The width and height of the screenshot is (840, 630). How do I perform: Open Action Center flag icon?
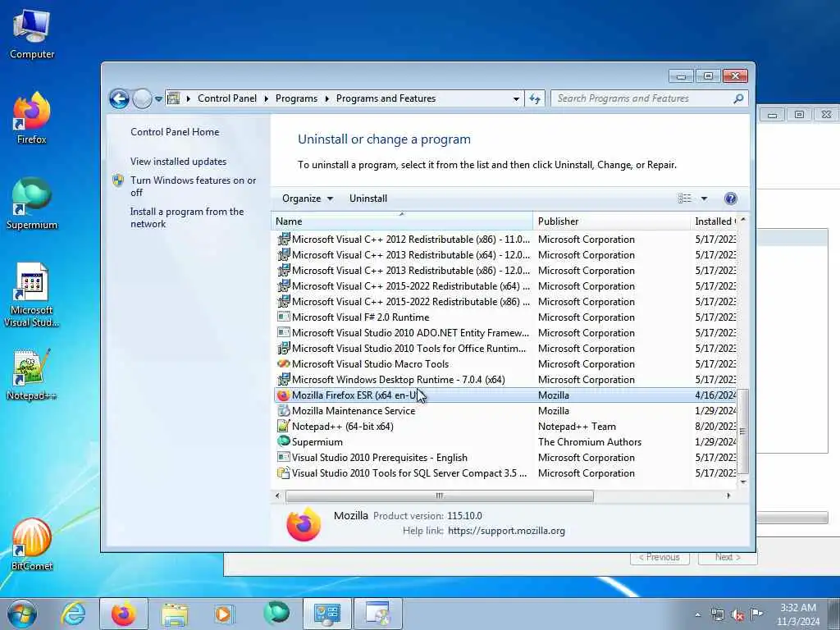tap(756, 614)
